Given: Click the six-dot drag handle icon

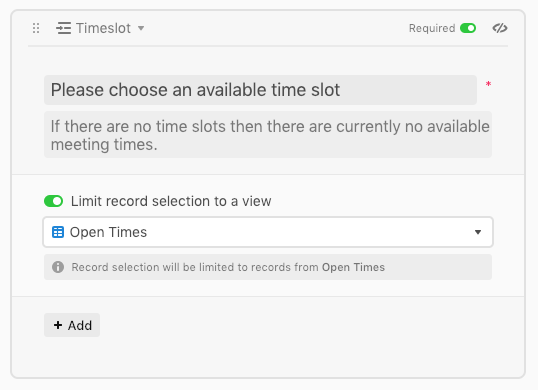Looking at the screenshot, I should click(36, 28).
